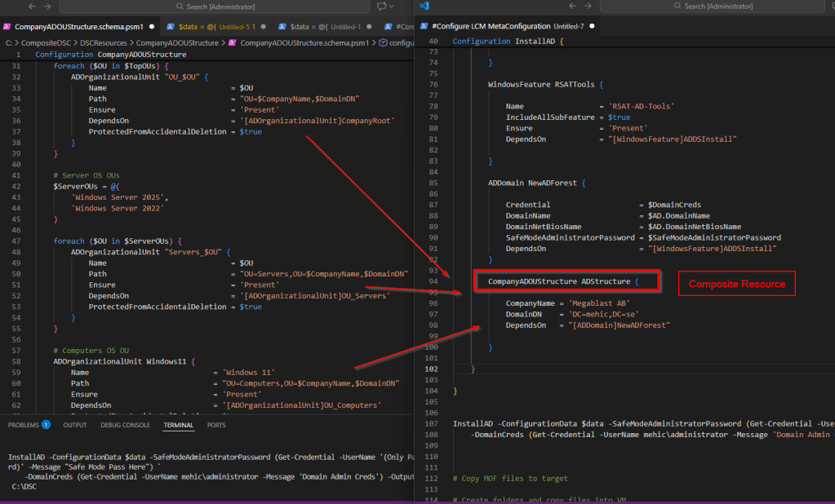Open the Copilot chat icon in the title bar
This screenshot has width=835, height=504.
click(380, 7)
